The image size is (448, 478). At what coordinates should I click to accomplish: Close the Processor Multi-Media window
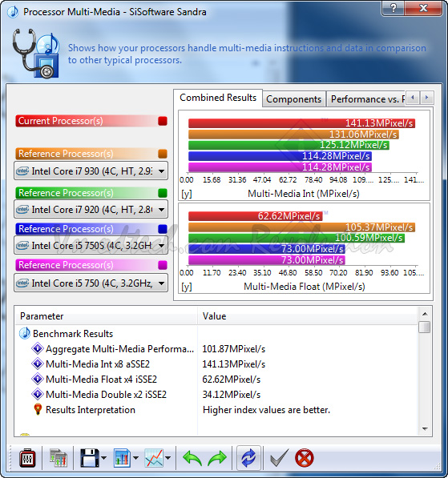click(423, 8)
